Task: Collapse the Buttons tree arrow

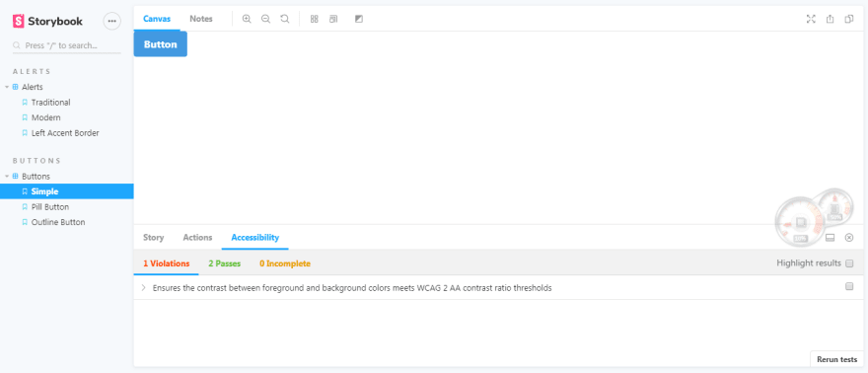Action: pos(7,176)
